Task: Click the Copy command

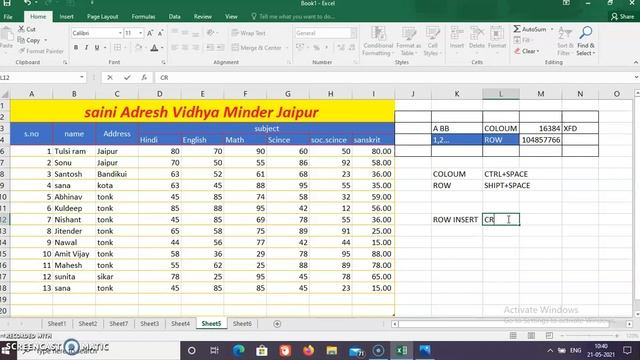Action: [x=29, y=40]
